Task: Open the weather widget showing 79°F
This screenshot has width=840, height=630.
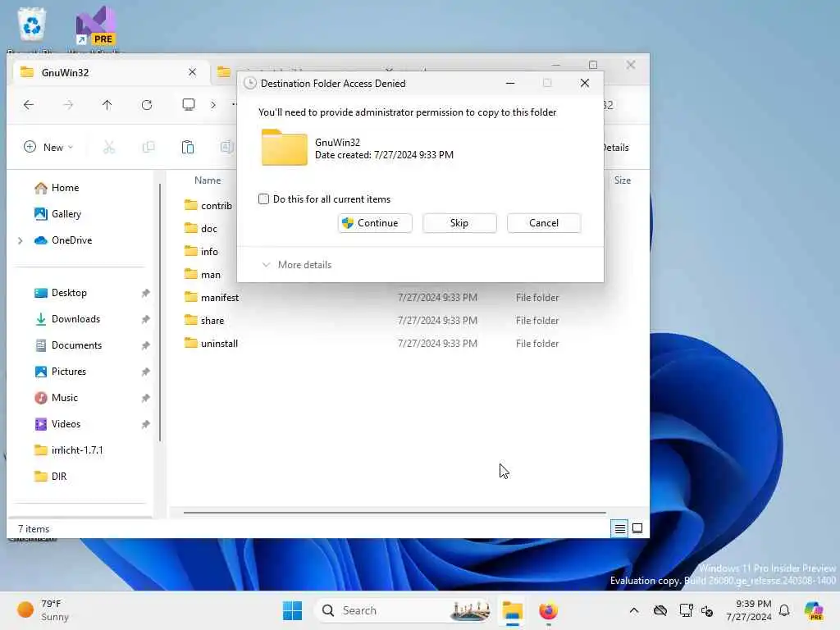Action: coord(44,610)
